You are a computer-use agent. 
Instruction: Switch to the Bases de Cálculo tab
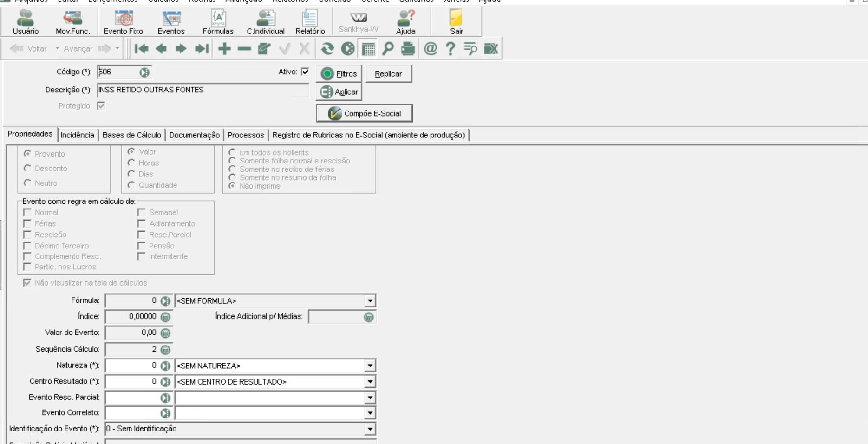[132, 135]
